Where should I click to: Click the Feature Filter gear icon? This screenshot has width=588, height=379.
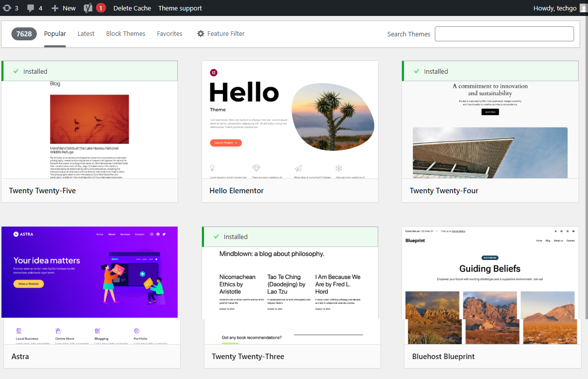coord(200,33)
